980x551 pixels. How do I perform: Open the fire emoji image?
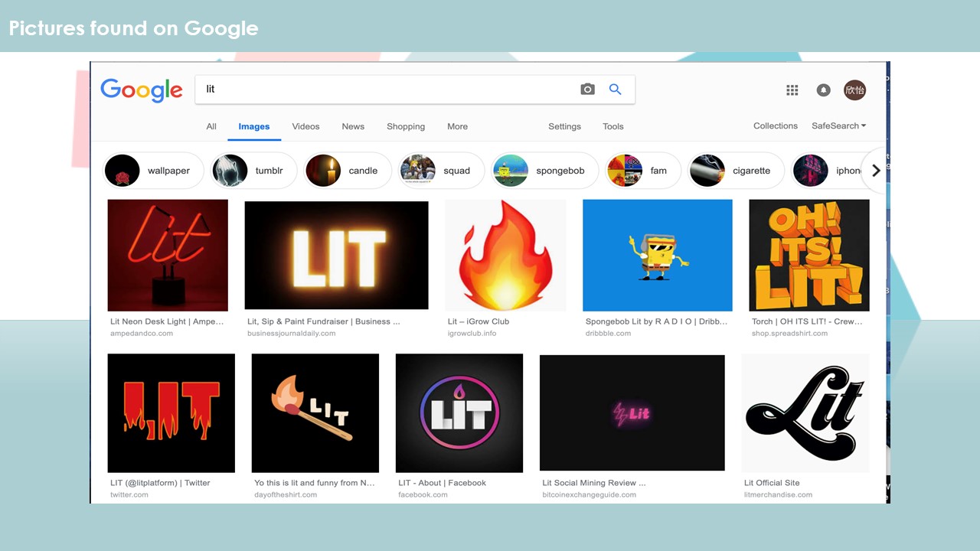(505, 255)
